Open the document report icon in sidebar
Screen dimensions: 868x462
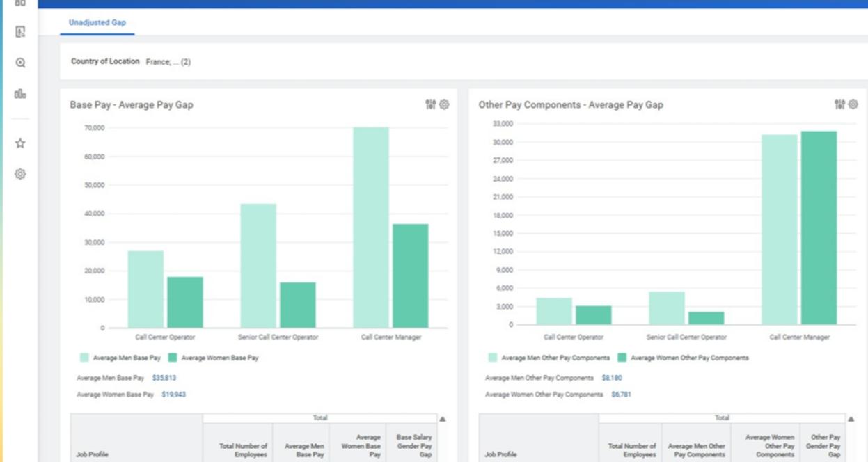(x=20, y=32)
